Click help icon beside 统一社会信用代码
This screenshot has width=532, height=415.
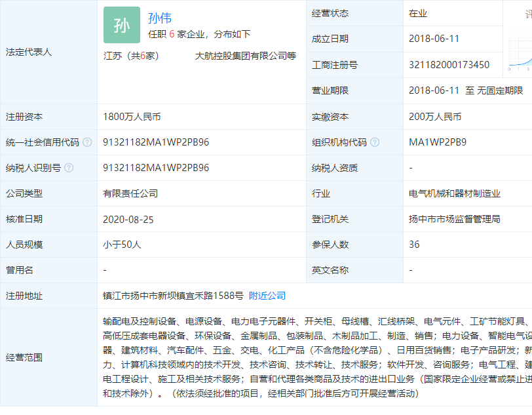[x=87, y=142]
